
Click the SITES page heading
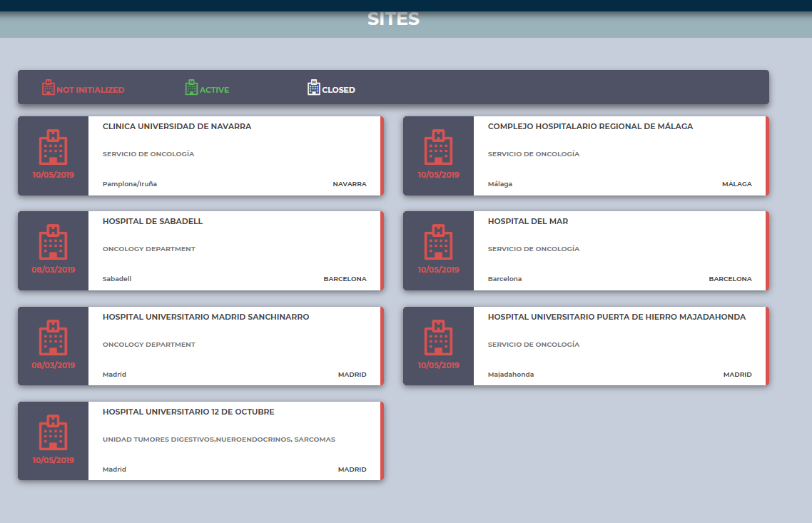pos(394,19)
